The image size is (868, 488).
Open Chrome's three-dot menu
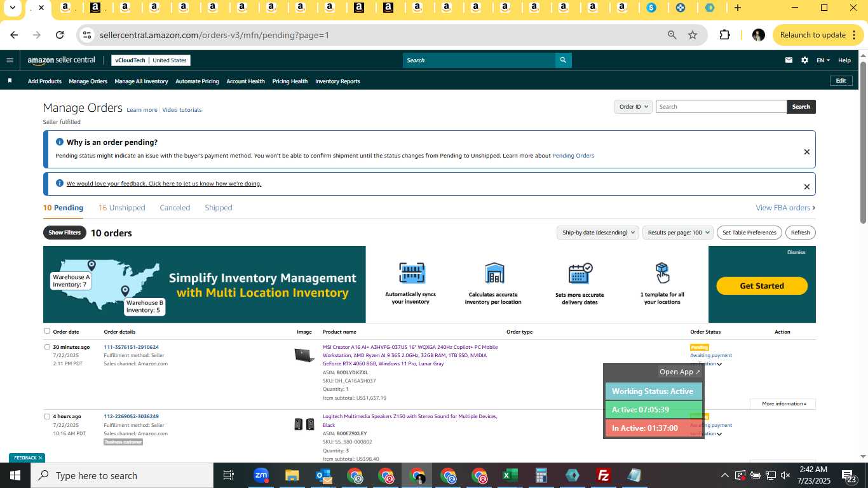click(854, 35)
